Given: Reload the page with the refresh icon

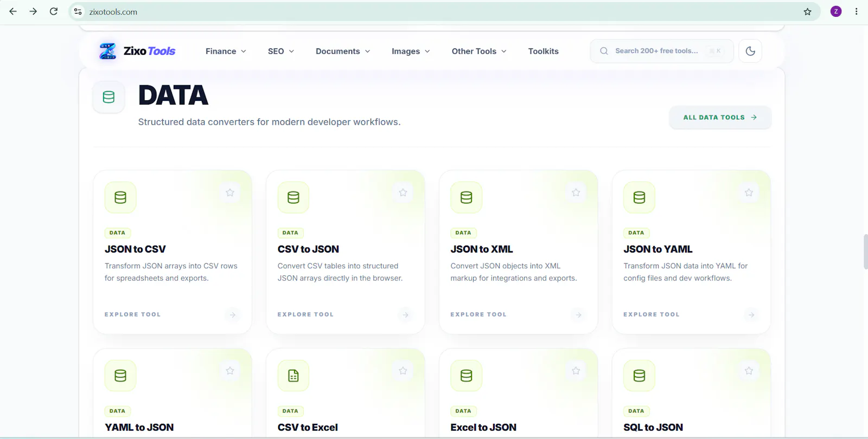Looking at the screenshot, I should click(x=54, y=11).
